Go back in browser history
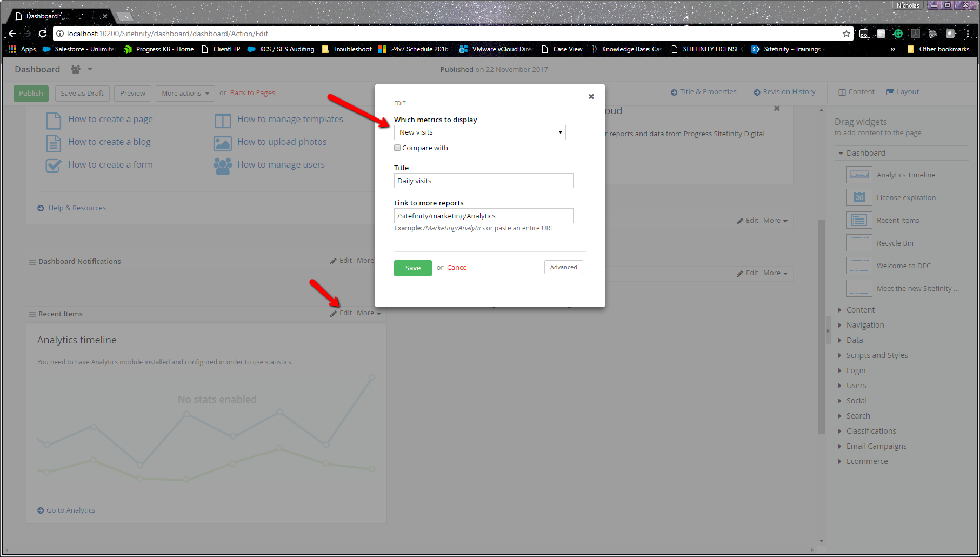 point(12,34)
